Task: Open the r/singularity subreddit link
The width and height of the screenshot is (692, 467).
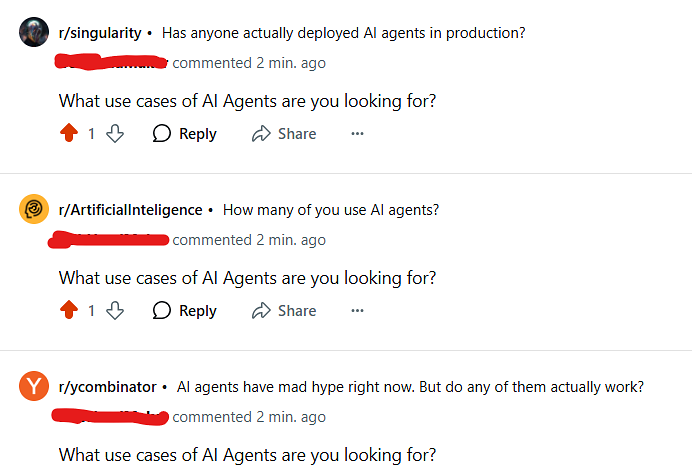Action: [99, 33]
